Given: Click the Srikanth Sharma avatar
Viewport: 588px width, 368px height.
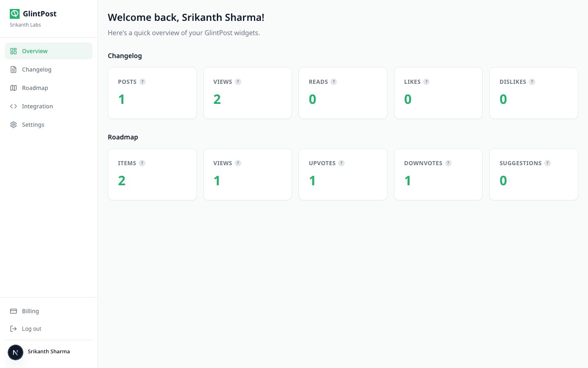Looking at the screenshot, I should tap(16, 352).
